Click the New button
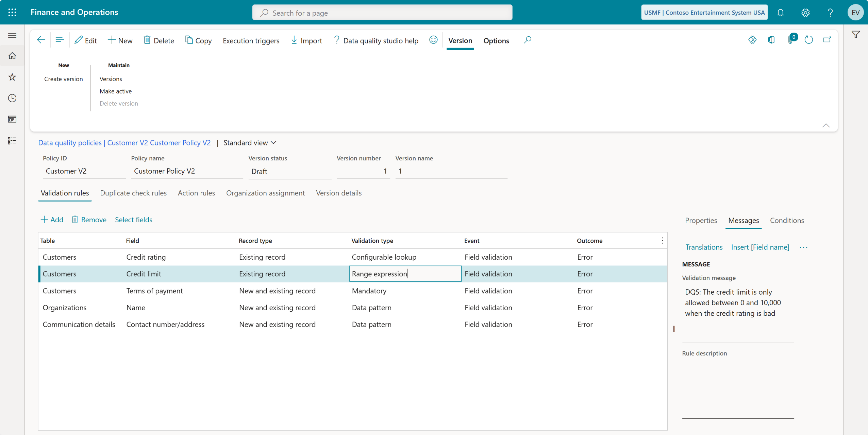Image resolution: width=868 pixels, height=435 pixels. click(x=120, y=40)
